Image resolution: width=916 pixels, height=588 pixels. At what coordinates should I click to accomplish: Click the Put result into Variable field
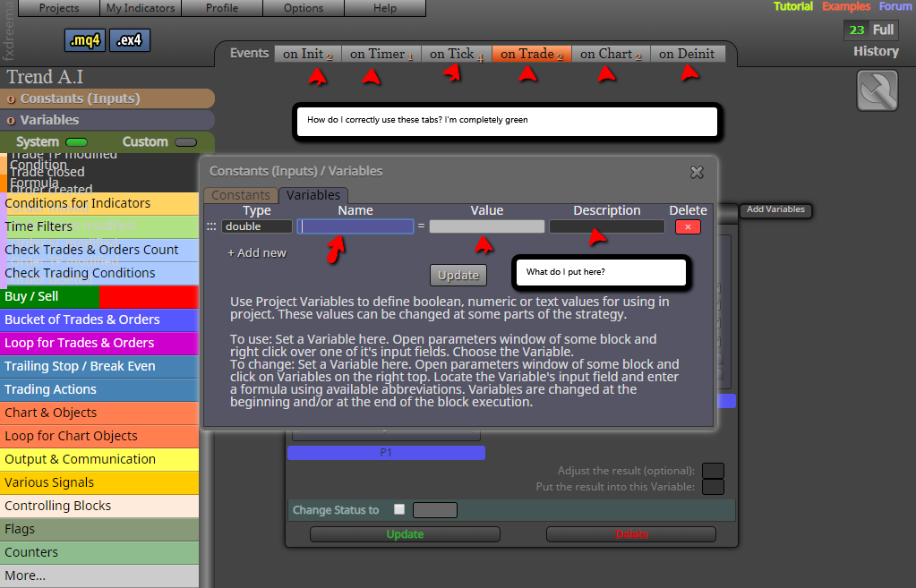[x=713, y=487]
